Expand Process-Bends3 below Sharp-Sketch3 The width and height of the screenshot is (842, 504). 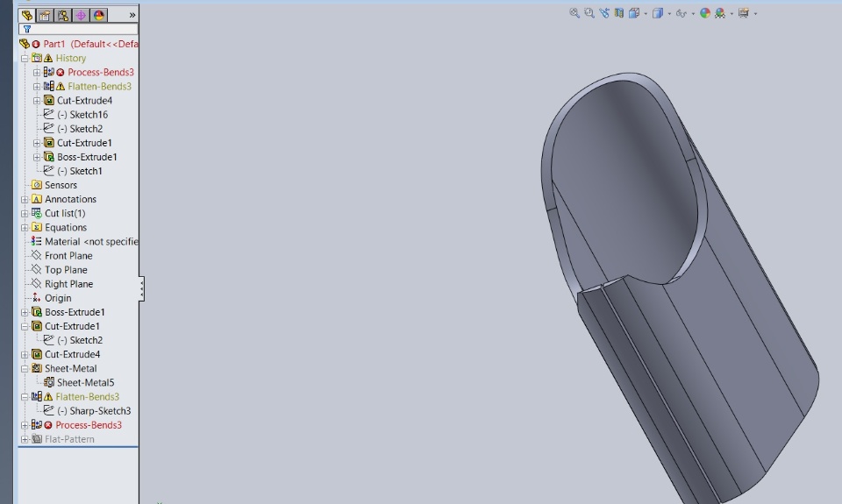click(x=25, y=425)
